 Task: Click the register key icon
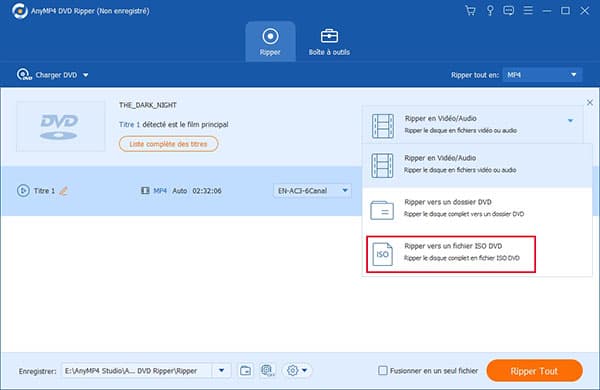pos(490,11)
